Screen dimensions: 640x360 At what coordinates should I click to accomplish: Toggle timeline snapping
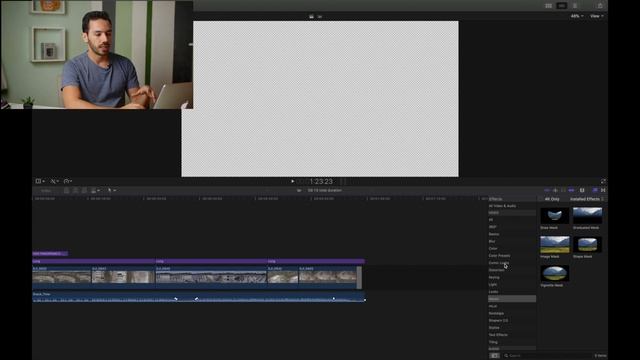[x=571, y=190]
